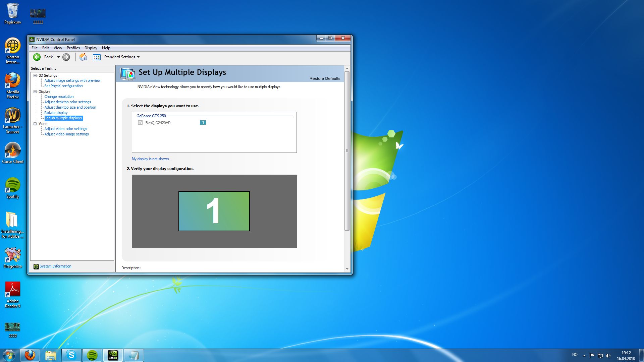
Task: Open the Standard Settings dropdown
Action: 122,57
